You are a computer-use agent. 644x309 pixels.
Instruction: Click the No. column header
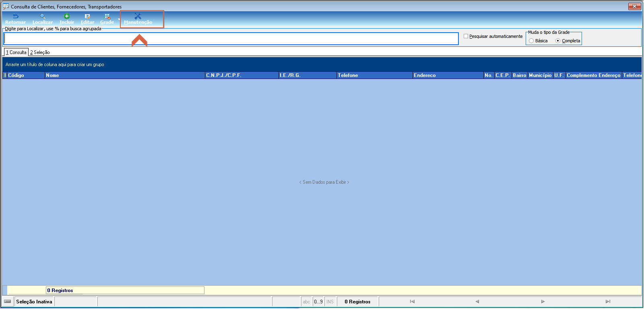[x=489, y=75]
